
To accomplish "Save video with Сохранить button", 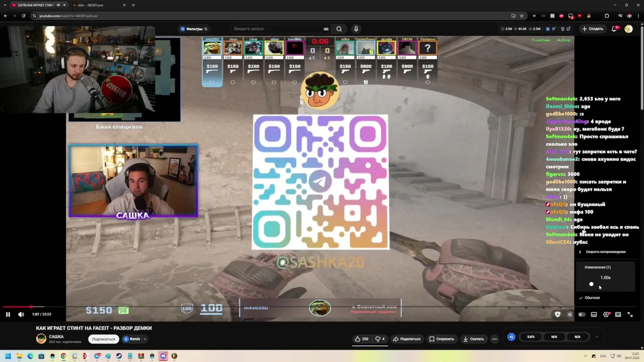I will tap(442, 339).
